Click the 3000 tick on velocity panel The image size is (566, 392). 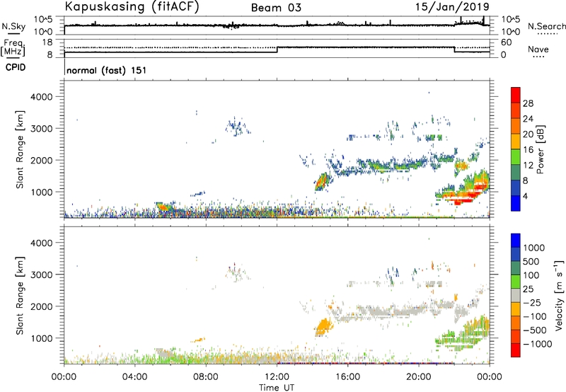(x=42, y=275)
